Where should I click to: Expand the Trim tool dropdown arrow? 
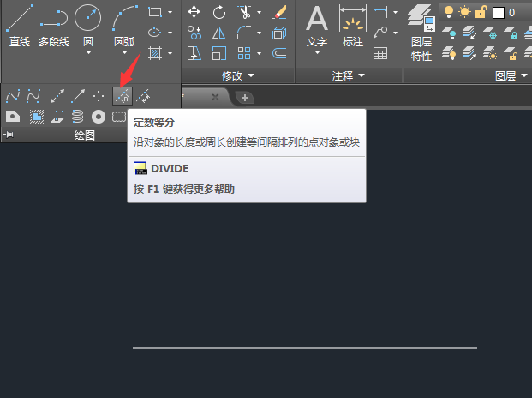(260, 13)
